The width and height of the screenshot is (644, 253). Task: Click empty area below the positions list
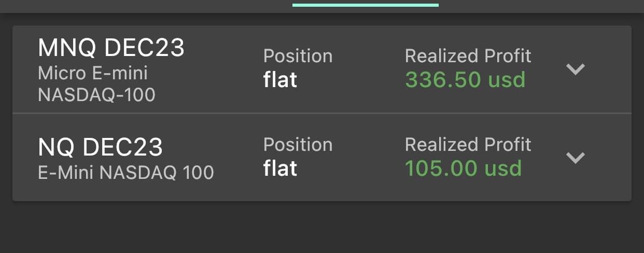pos(321,227)
